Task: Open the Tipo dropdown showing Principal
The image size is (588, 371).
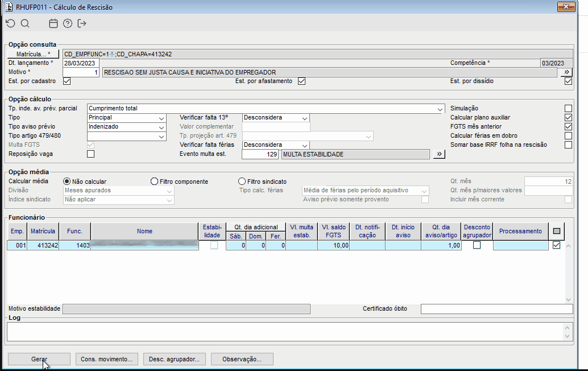Action: [162, 118]
